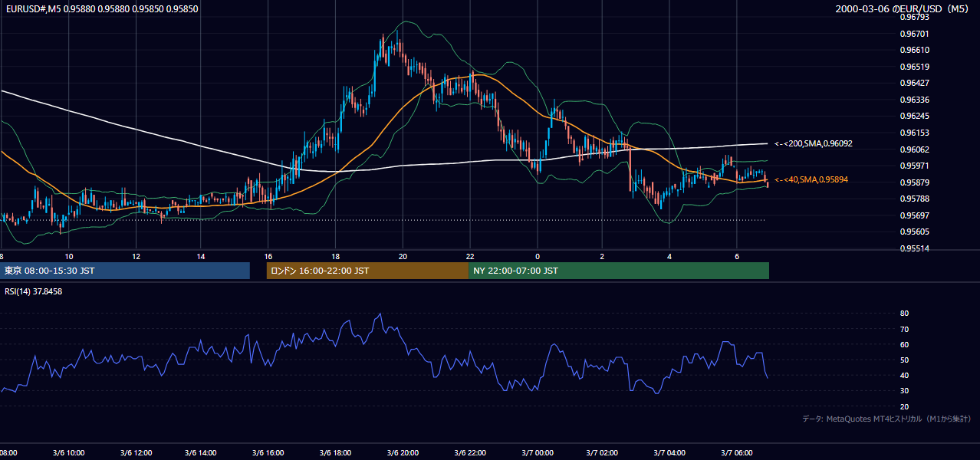The width and height of the screenshot is (980, 460).
Task: Click the RSI 20 level label
Action: 904,406
